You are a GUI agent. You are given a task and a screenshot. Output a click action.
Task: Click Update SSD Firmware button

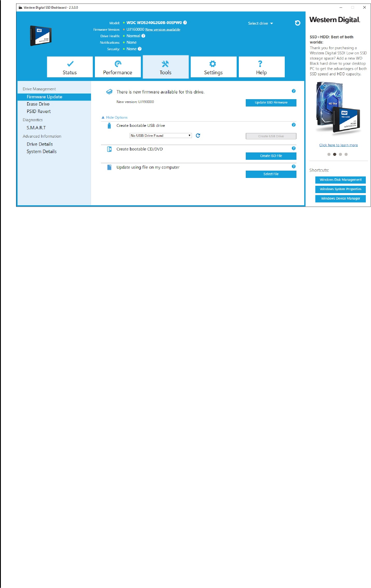coord(271,103)
